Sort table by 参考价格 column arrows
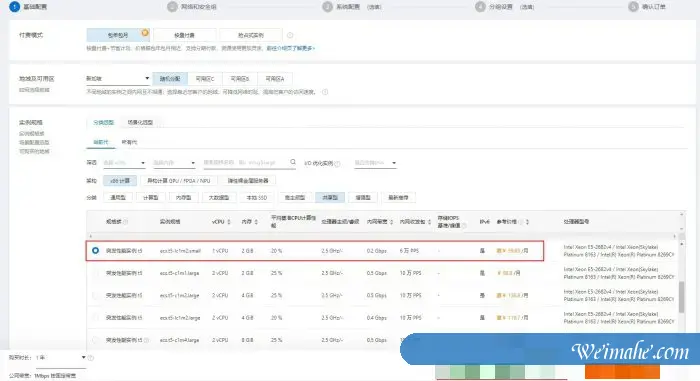Screen dimensions: 700x381 (527, 222)
